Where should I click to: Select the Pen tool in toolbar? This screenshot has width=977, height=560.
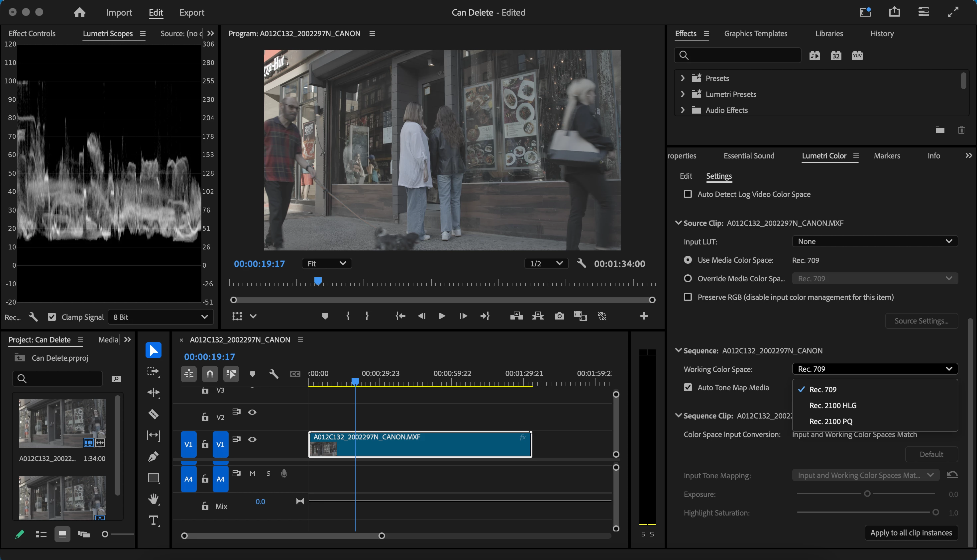[153, 457]
